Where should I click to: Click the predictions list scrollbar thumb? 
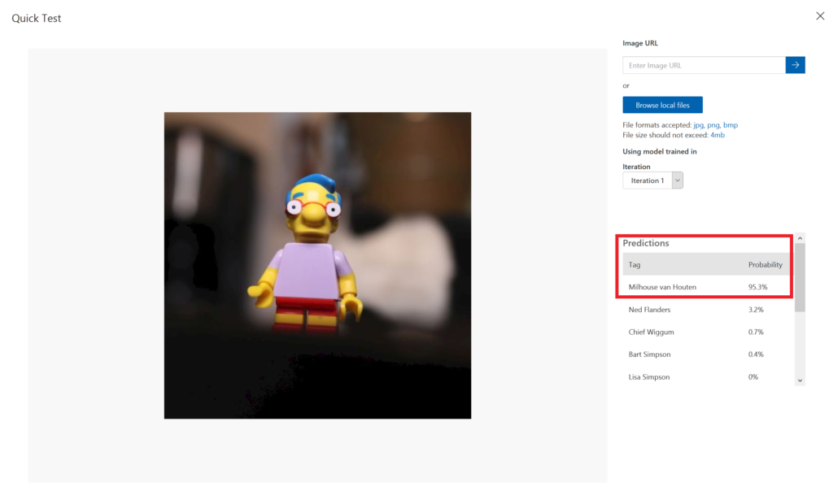click(x=800, y=278)
